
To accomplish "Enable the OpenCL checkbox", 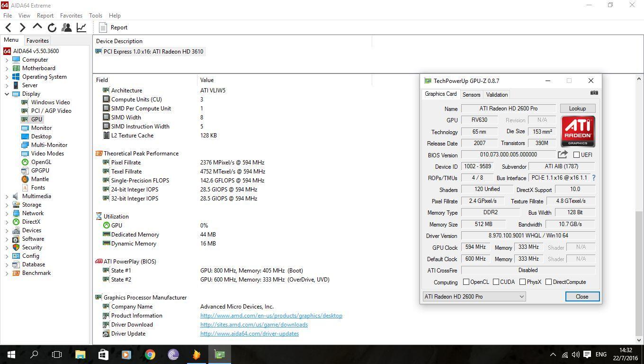I will (466, 282).
